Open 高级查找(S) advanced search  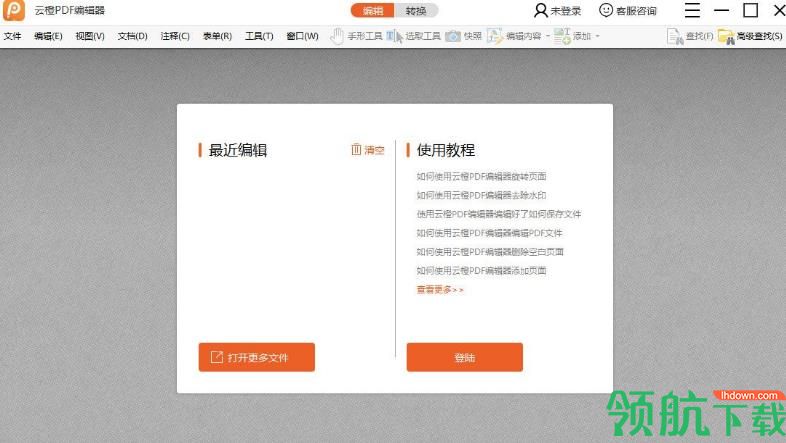click(x=750, y=36)
